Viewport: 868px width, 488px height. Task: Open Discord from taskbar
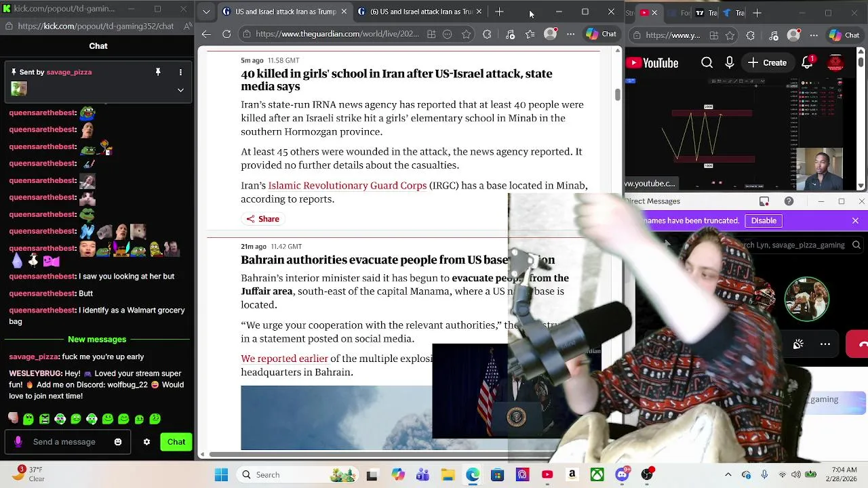(x=622, y=474)
